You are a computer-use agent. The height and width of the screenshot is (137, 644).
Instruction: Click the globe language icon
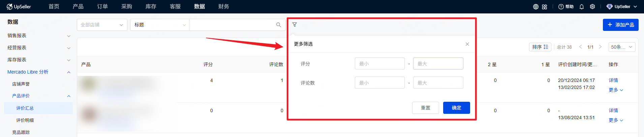[x=535, y=7]
